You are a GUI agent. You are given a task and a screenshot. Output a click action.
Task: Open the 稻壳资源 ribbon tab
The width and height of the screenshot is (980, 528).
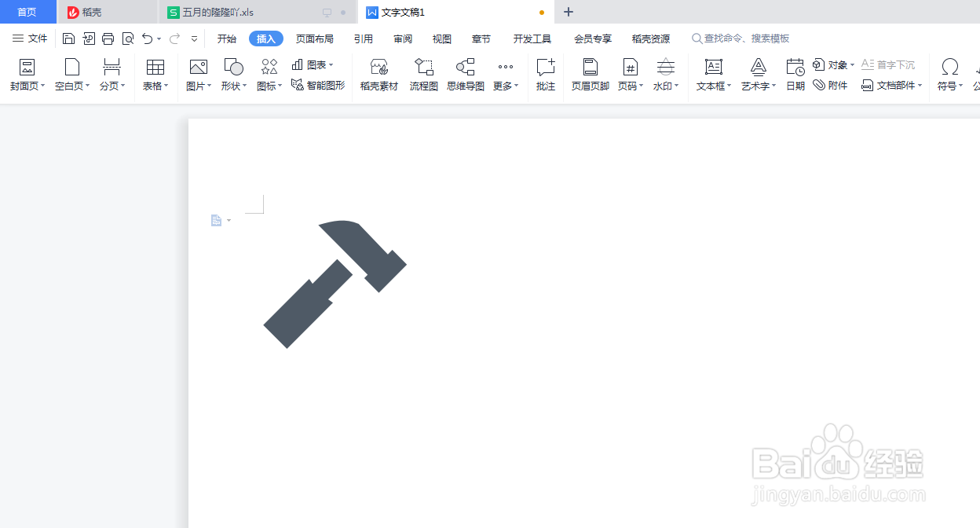[651, 38]
